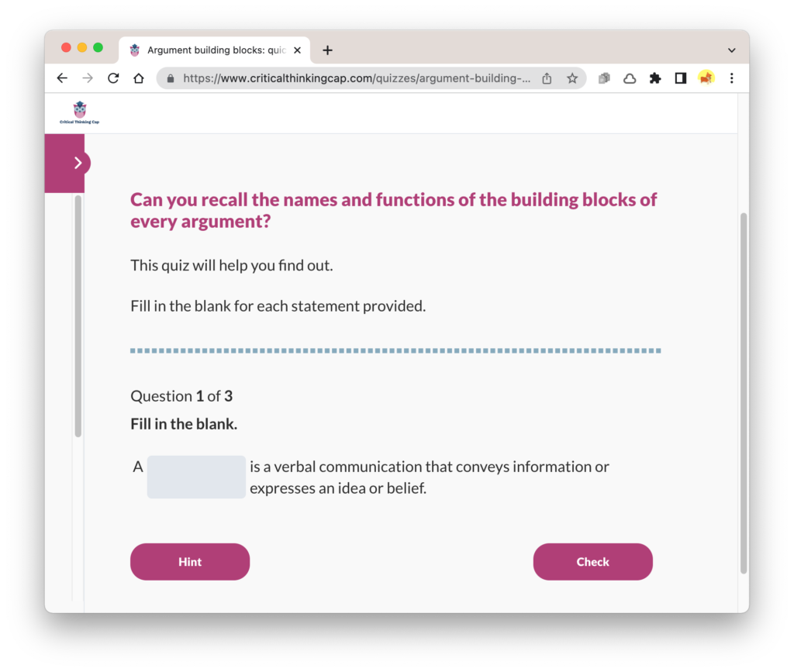Screen dimensions: 794x672
Task: Expand the pink sidebar chevron
Action: pos(78,163)
